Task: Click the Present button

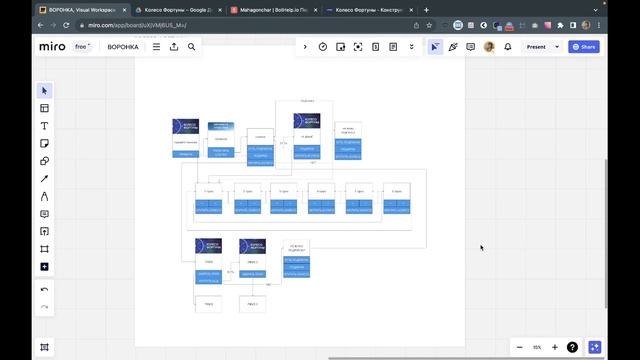Action: (536, 47)
